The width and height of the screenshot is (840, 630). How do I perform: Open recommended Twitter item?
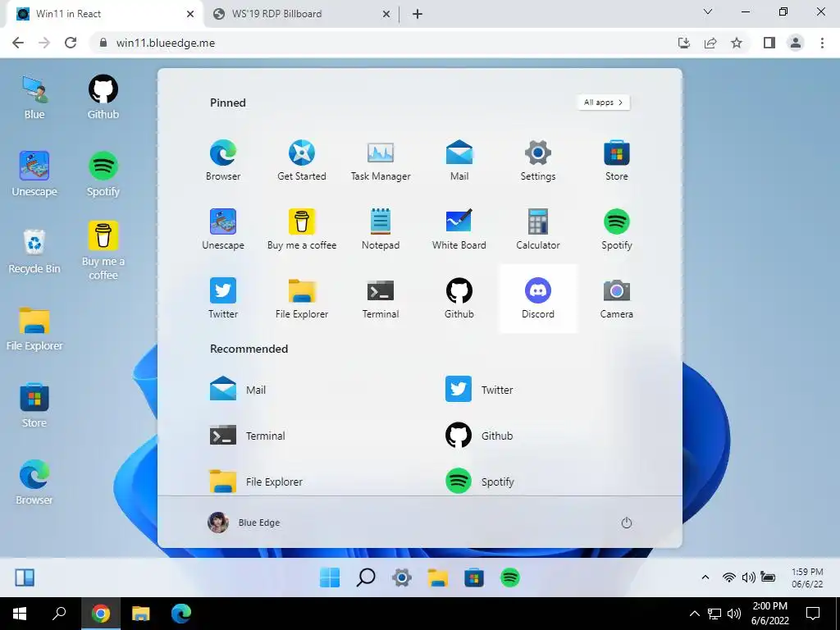[479, 390]
